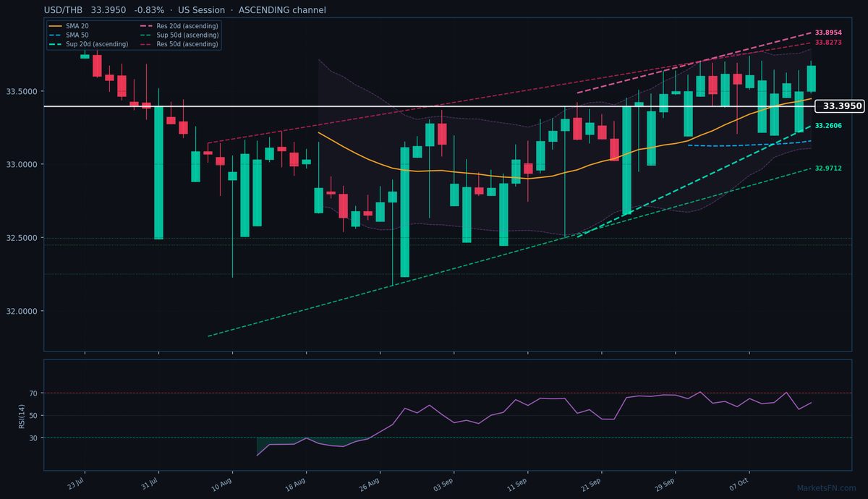Select the Sup 20d (ascending) legend entry
The image size is (868, 499).
click(x=88, y=44)
